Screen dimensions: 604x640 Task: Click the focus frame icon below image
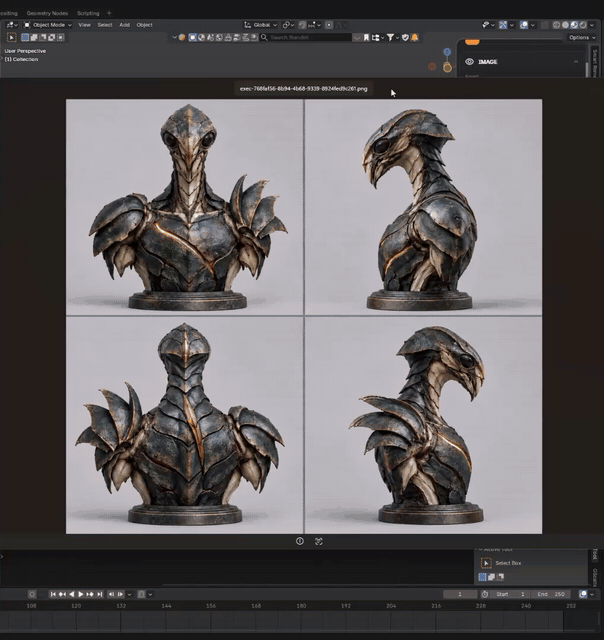pos(319,541)
